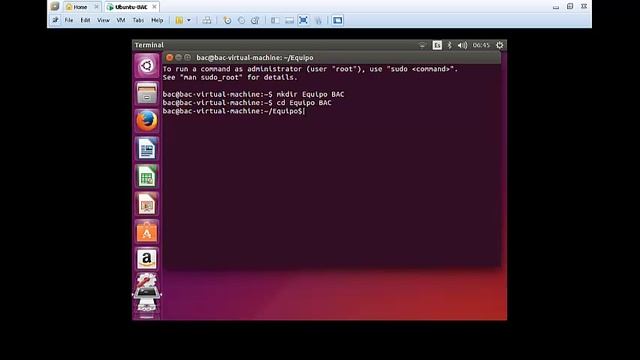Click the clock showing 00:45
Screen dimensions: 640x360
coord(481,45)
